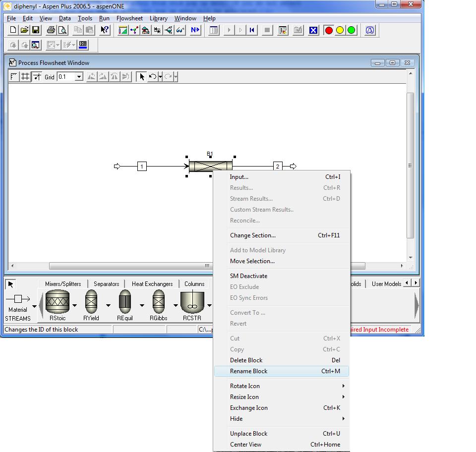Click the Reinitialize simulation rewind icon
The height and width of the screenshot is (452, 476).
(252, 30)
